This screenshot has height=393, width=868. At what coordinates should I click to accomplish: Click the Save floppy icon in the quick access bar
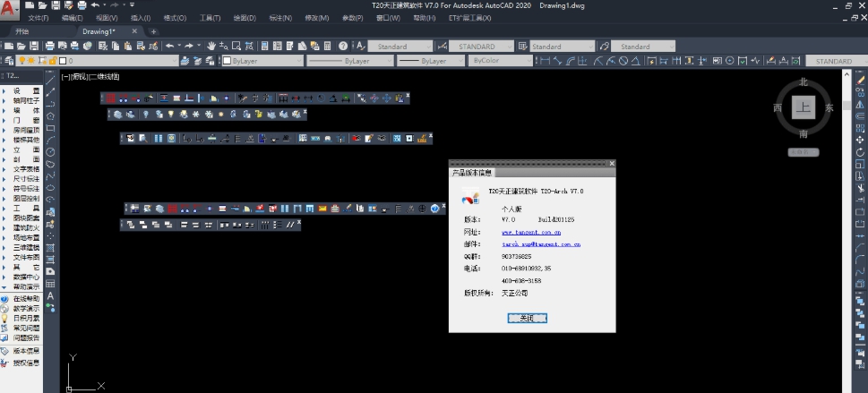point(56,5)
